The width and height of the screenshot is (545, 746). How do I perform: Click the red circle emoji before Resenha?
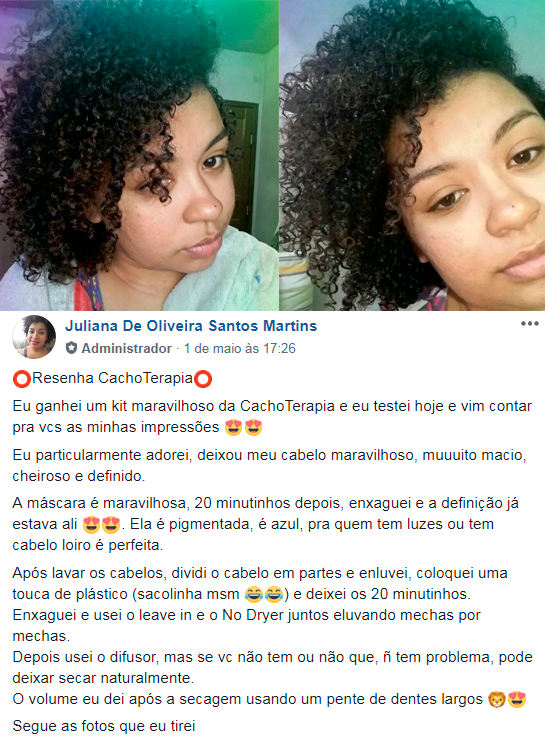click(x=21, y=379)
